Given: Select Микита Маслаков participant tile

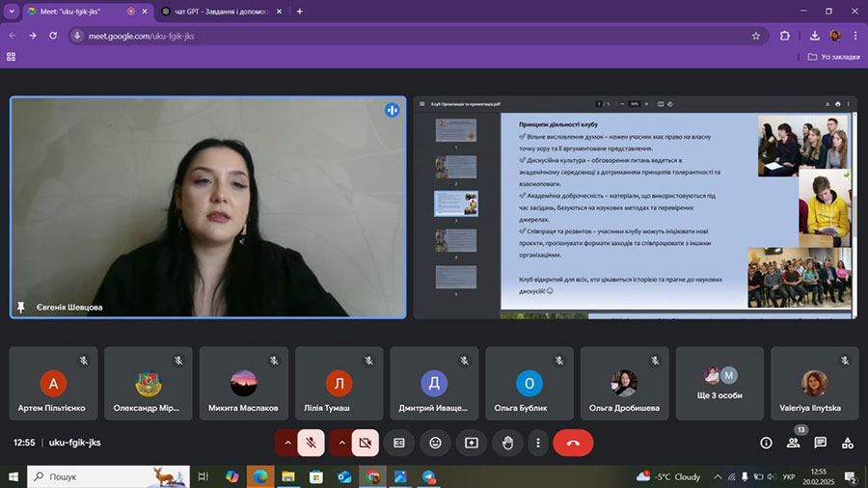Looking at the screenshot, I should pos(244,384).
